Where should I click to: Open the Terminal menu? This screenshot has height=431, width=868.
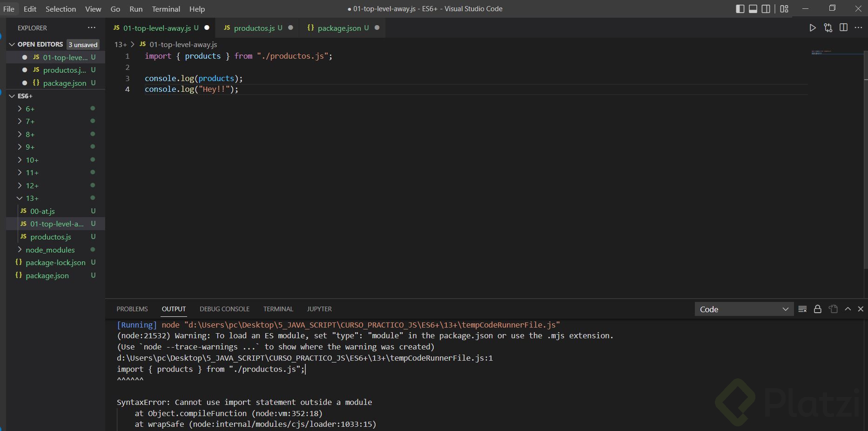click(166, 9)
